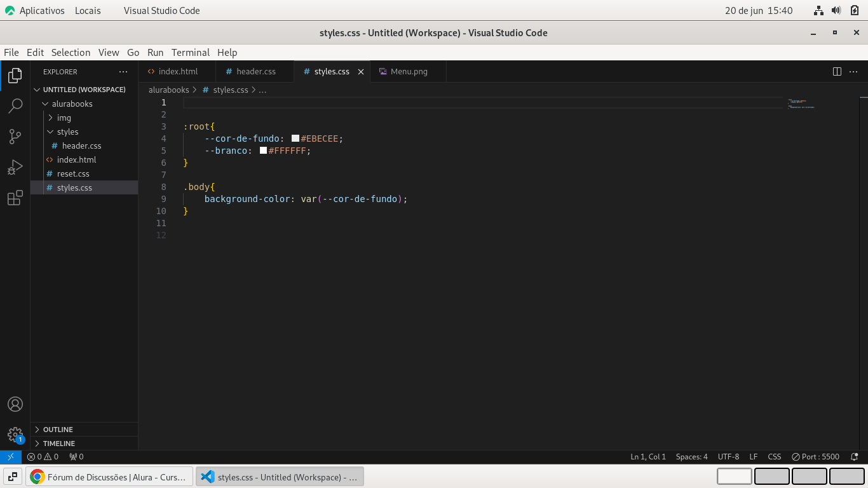Open the Locais system menu
Viewport: 868px width, 488px height.
tap(88, 10)
